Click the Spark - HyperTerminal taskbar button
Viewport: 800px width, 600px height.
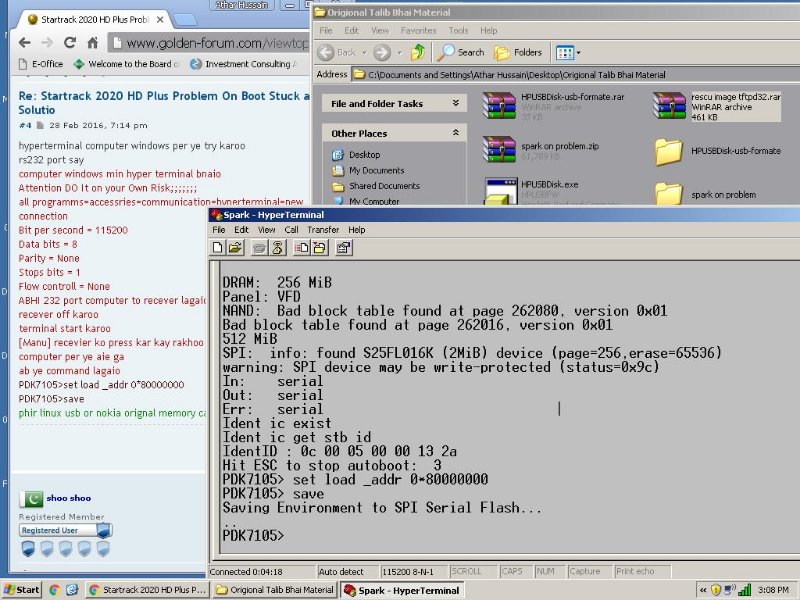point(402,590)
